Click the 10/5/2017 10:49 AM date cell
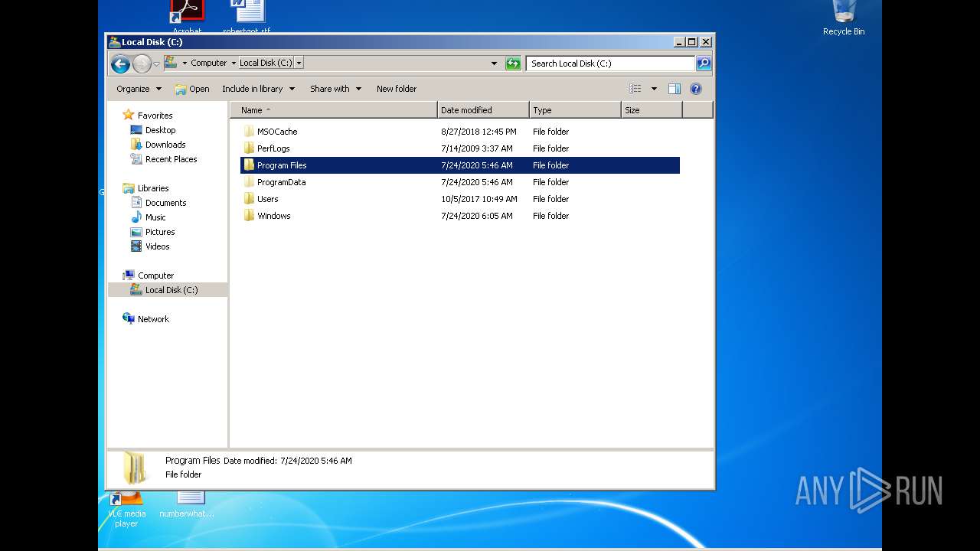Screen dimensions: 980x551 479,199
